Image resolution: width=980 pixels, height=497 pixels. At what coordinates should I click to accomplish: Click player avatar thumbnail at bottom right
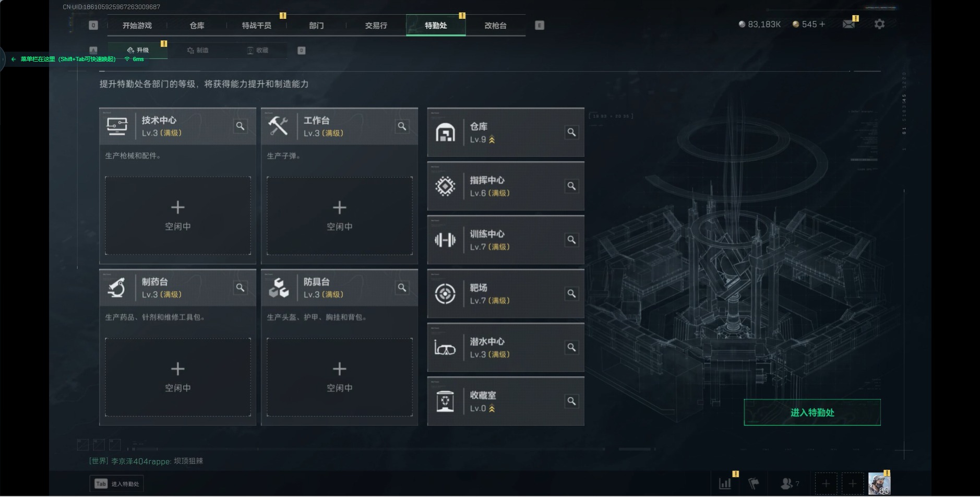[x=879, y=483]
